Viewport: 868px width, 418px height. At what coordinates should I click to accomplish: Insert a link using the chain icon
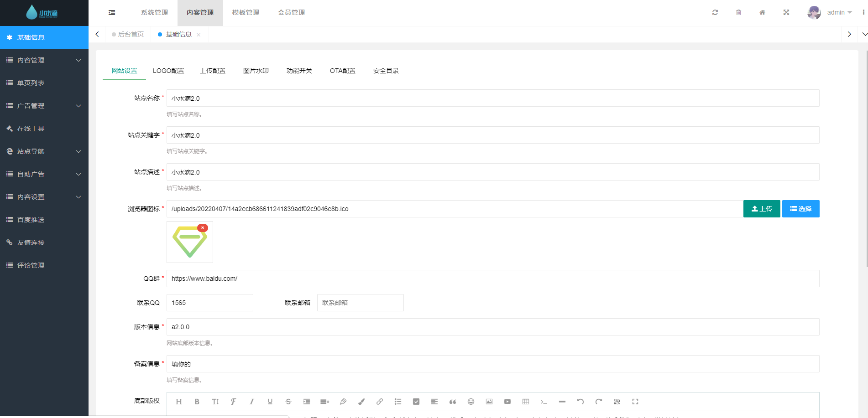(x=380, y=402)
